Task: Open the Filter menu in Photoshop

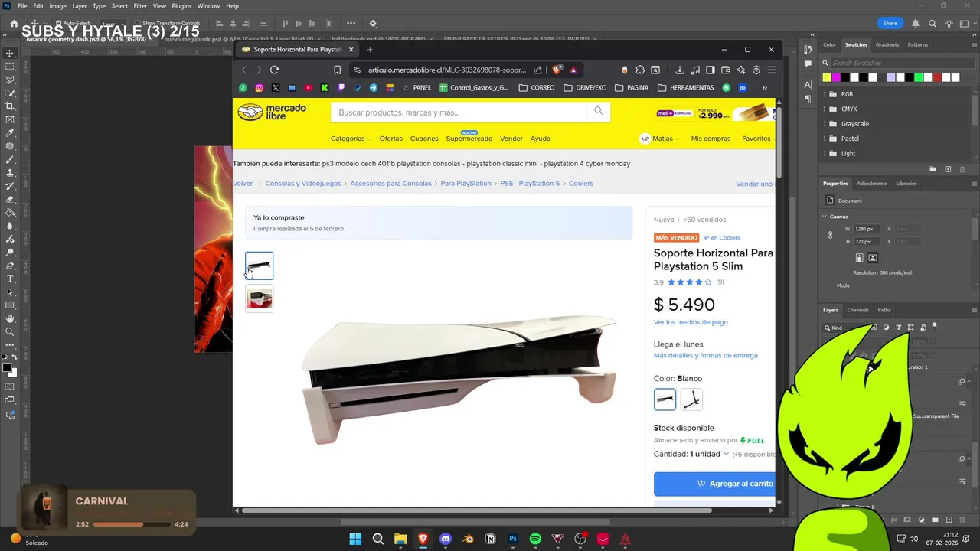Action: [x=140, y=6]
